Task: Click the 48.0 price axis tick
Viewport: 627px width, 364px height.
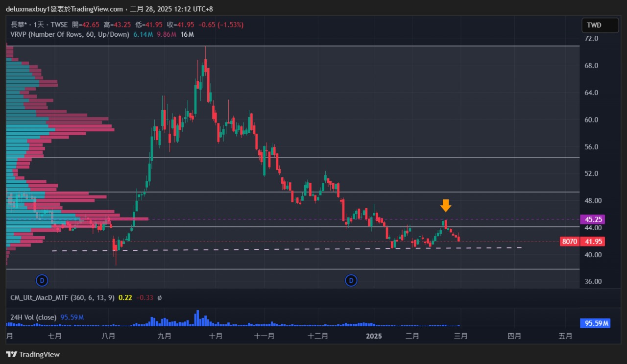Action: click(x=592, y=200)
